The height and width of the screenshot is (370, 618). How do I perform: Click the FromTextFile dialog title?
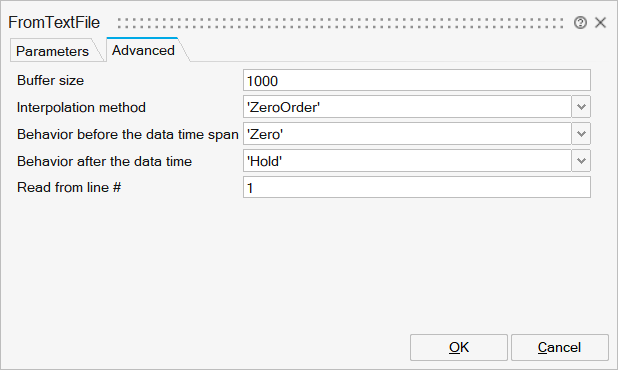point(54,22)
